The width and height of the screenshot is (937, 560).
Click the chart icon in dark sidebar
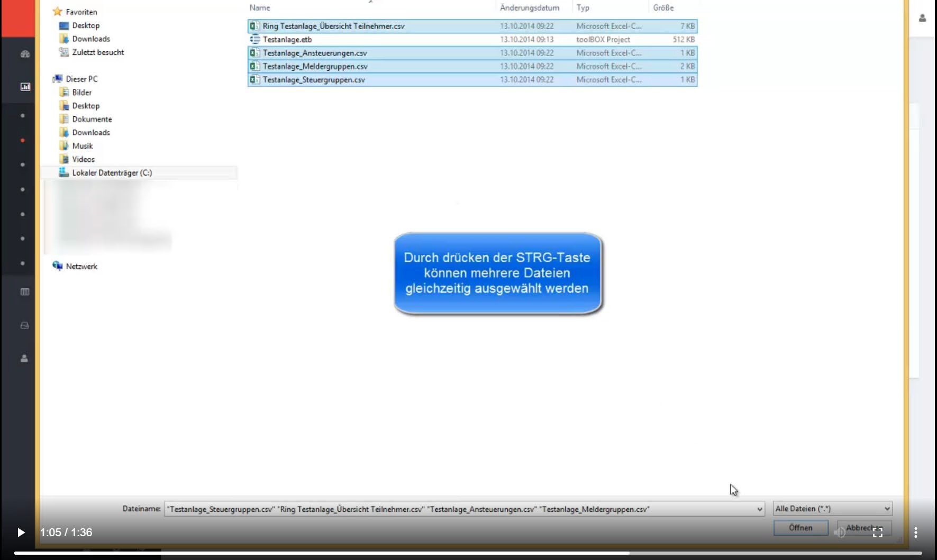click(25, 87)
